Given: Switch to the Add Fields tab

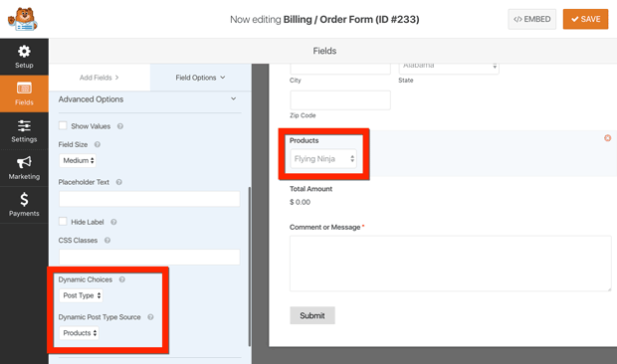Looking at the screenshot, I should [x=100, y=78].
